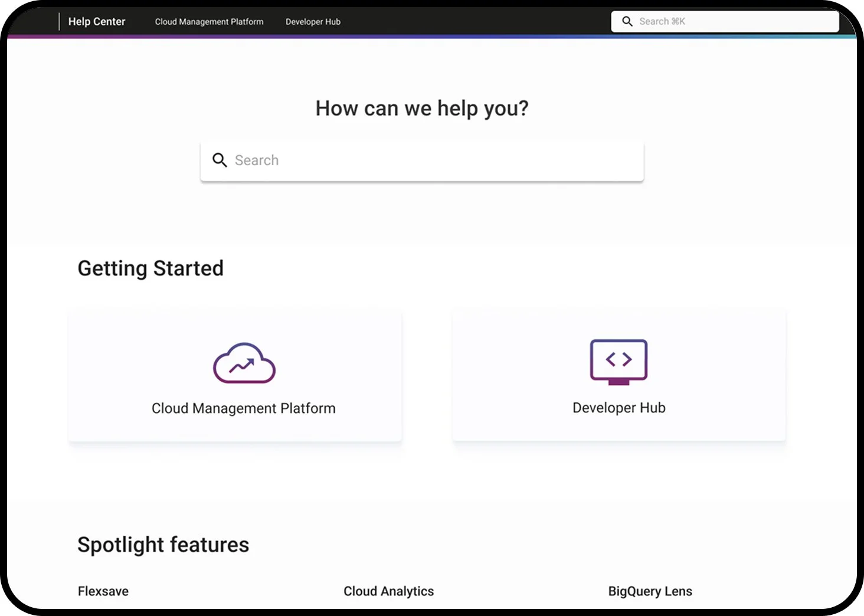Open the Flexsave spotlight feature
864x616 pixels.
[x=103, y=591]
